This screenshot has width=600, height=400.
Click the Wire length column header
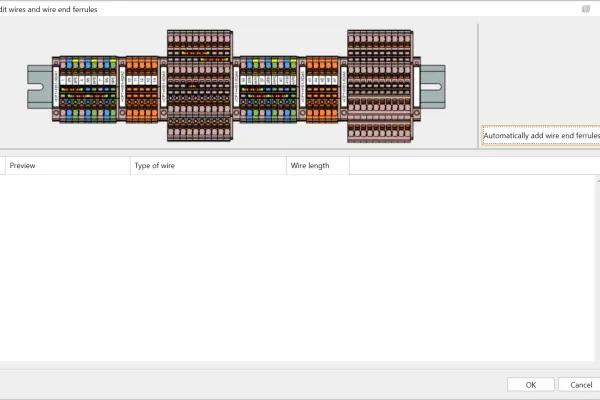click(317, 165)
